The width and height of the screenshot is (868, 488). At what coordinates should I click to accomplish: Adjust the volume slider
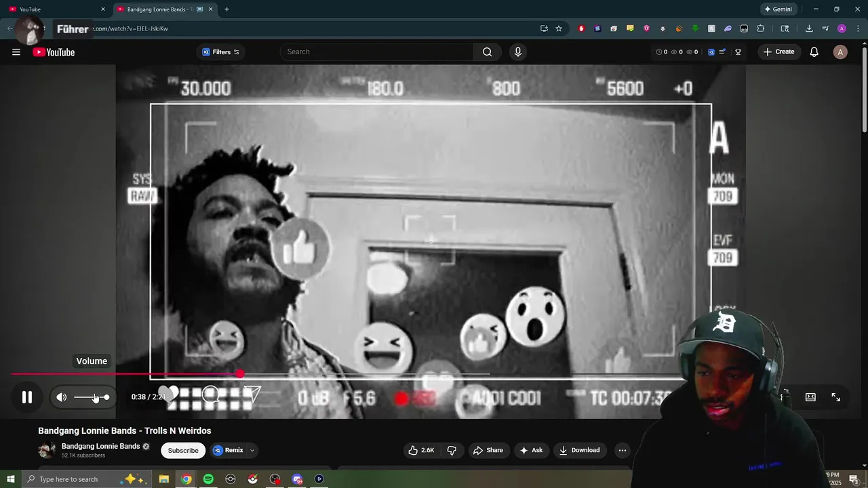coord(92,397)
